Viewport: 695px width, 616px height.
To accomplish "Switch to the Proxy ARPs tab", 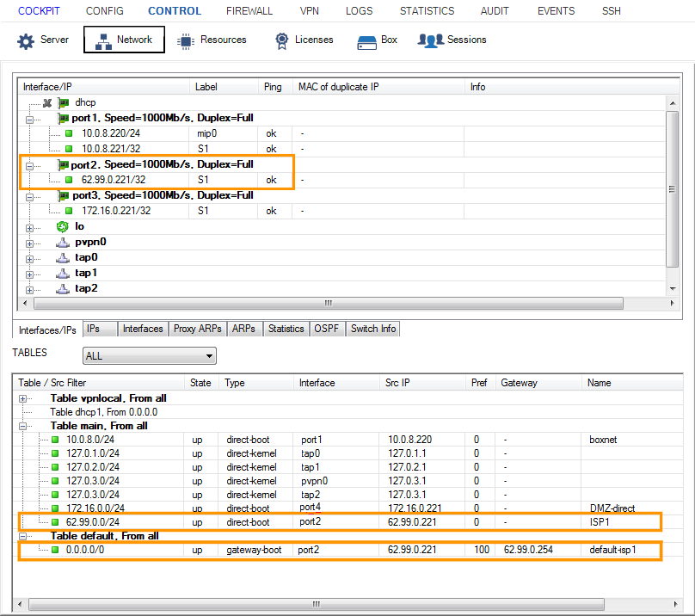I will pos(198,329).
